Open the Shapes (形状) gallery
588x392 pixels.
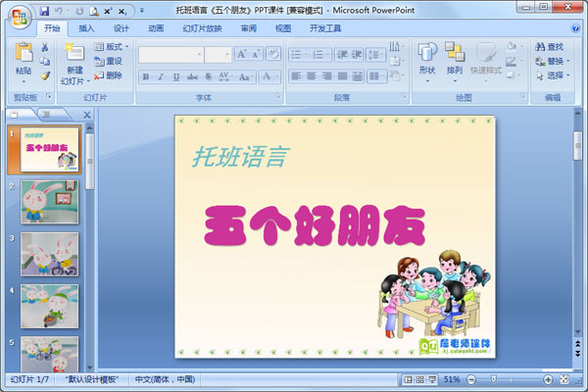click(x=427, y=62)
